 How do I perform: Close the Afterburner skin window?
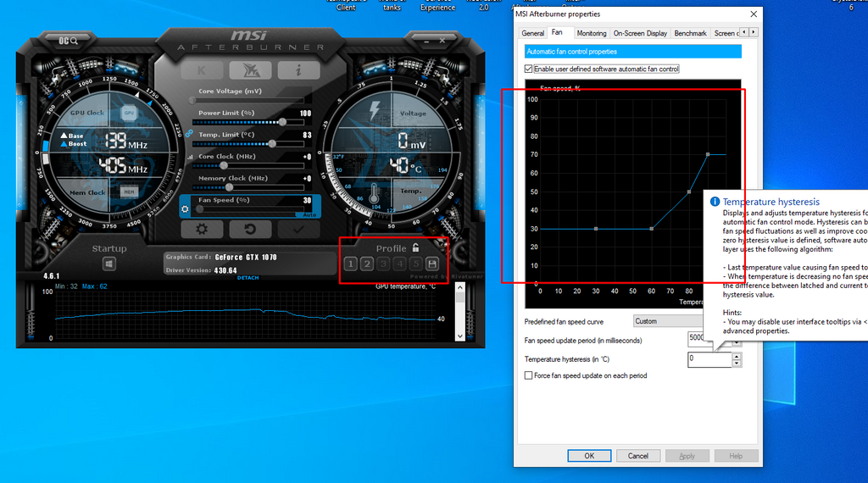(442, 41)
